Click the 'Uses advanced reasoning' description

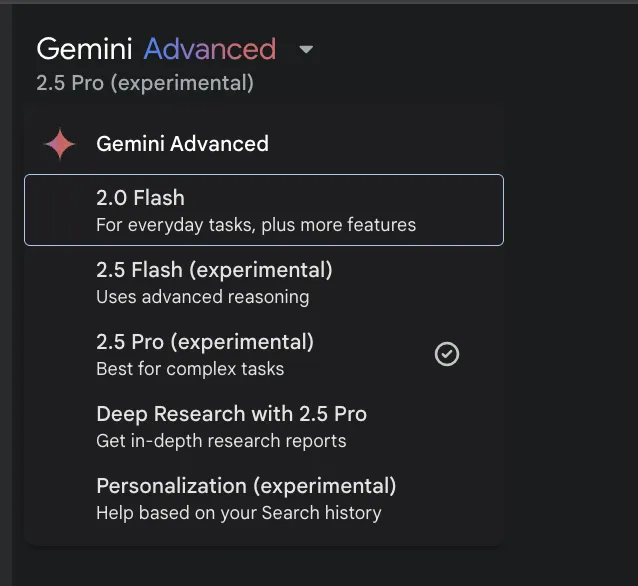pyautogui.click(x=203, y=297)
